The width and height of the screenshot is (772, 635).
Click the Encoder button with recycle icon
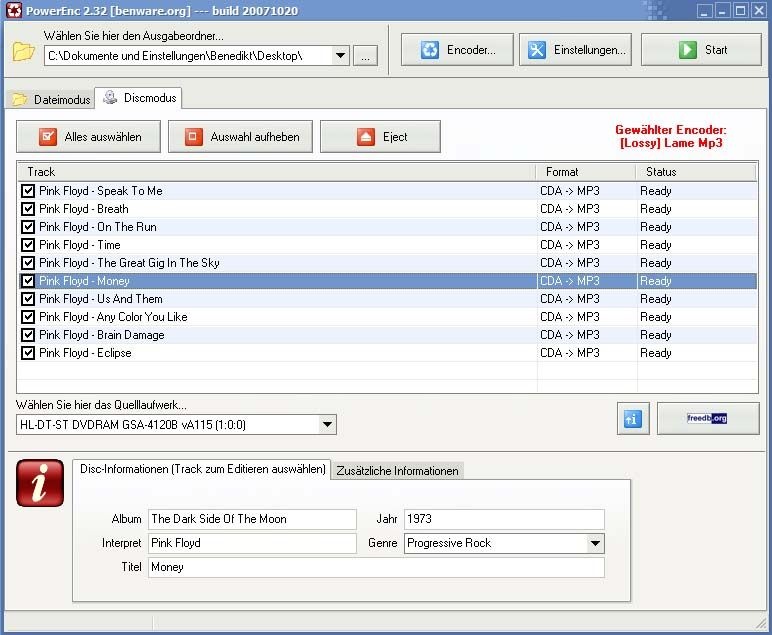click(457, 50)
